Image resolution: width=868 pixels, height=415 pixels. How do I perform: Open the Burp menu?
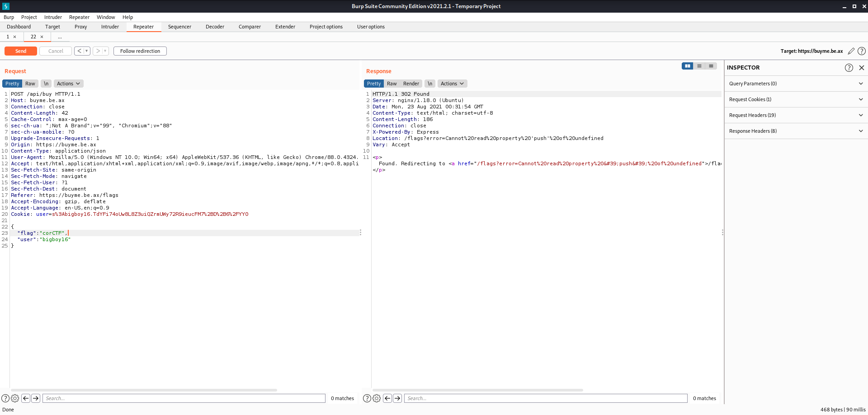9,17
